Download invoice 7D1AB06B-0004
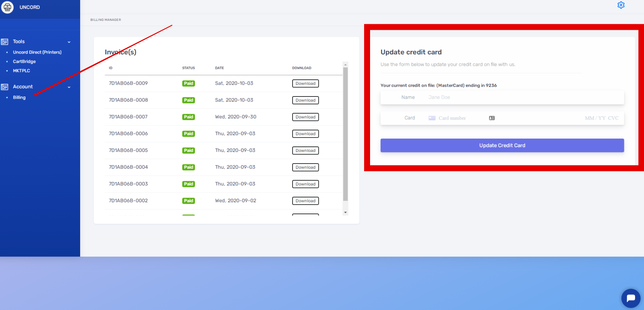The image size is (644, 310). pyautogui.click(x=306, y=167)
